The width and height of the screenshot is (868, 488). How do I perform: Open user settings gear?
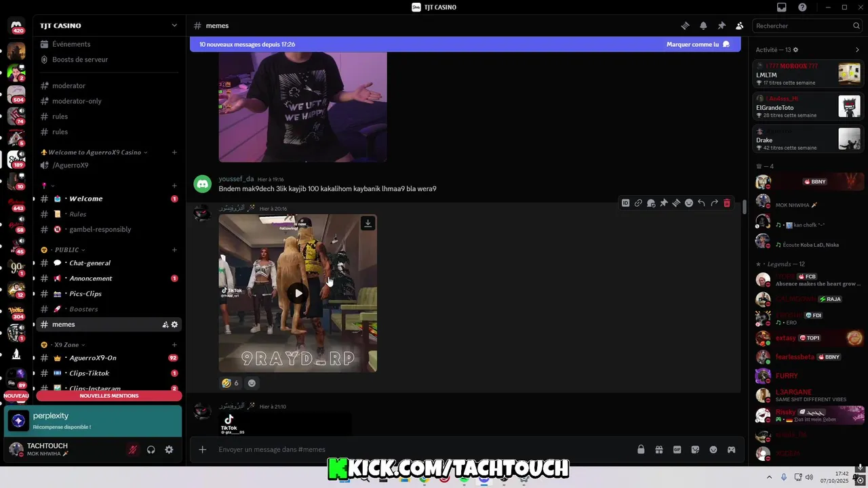169,449
